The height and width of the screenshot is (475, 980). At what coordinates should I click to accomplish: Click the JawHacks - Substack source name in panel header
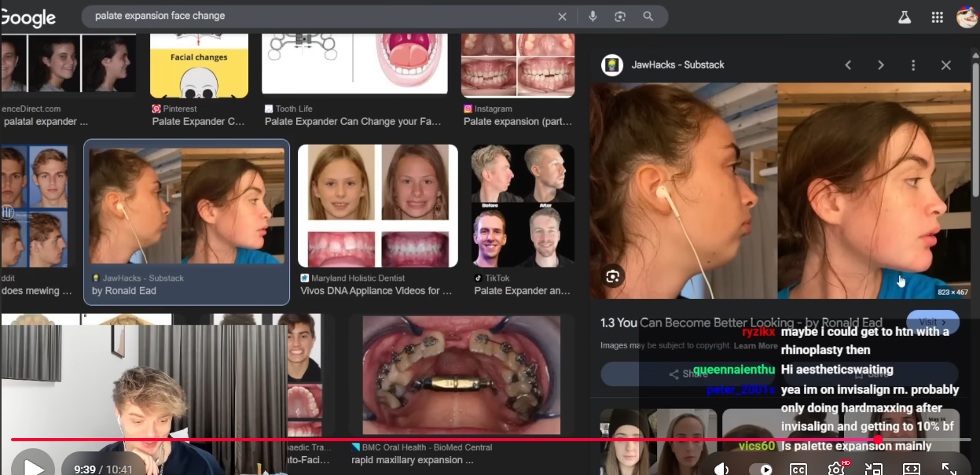click(x=677, y=64)
